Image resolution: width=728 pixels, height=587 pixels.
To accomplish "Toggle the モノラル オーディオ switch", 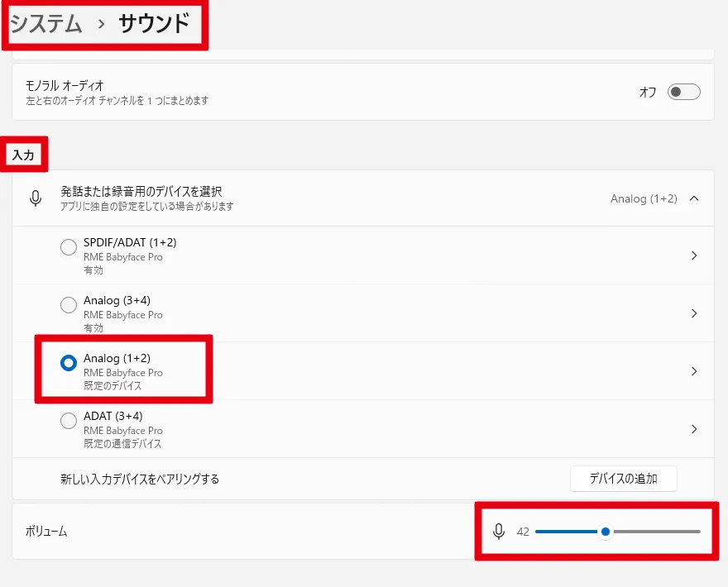I will point(683,92).
